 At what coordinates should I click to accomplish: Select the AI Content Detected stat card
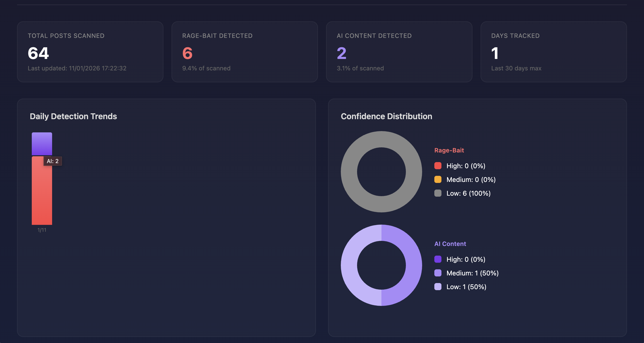(x=399, y=52)
